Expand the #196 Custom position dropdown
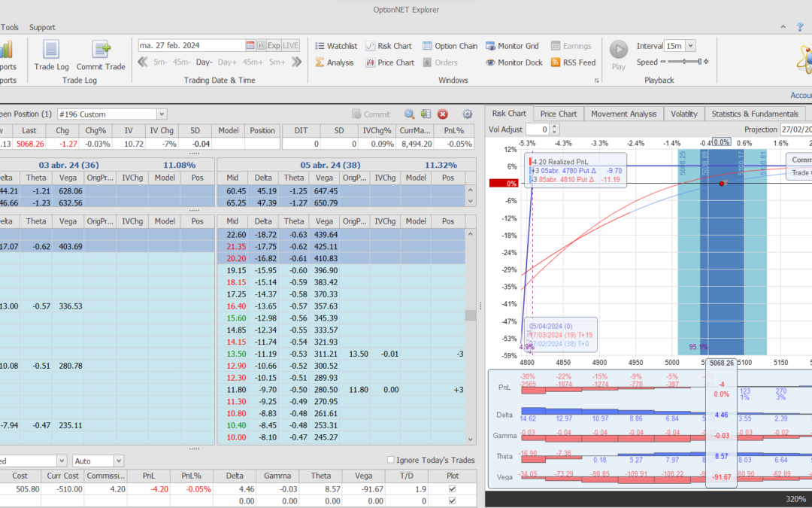The image size is (812, 508). [x=162, y=114]
